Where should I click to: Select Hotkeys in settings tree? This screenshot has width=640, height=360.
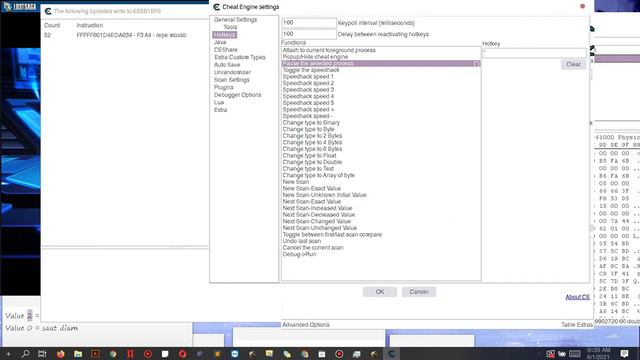pyautogui.click(x=224, y=35)
